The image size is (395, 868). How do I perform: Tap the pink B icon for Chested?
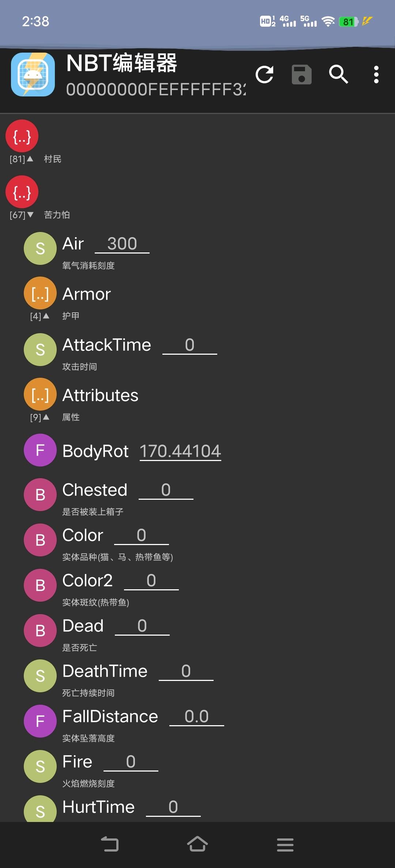tap(40, 495)
